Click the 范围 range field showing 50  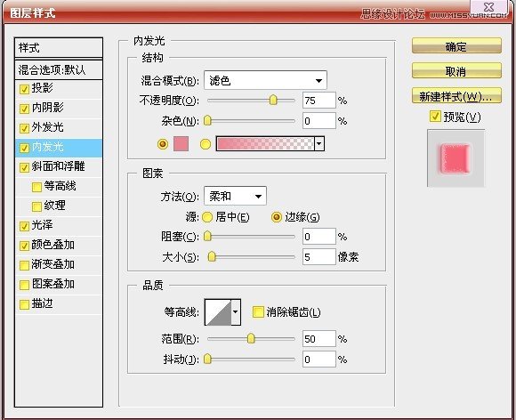click(x=318, y=339)
